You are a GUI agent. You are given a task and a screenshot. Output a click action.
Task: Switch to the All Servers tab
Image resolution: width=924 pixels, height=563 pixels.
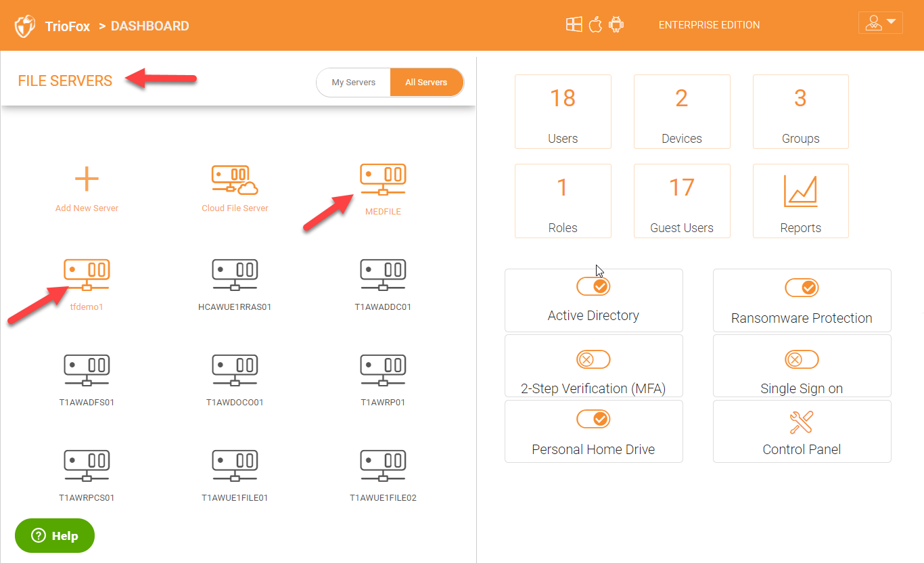(427, 83)
